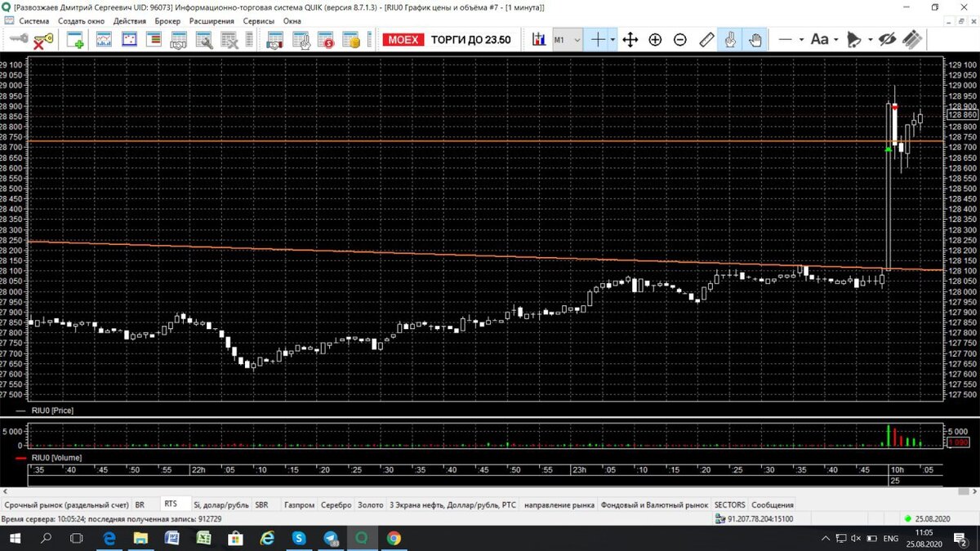Open the Окна menu
980x551 pixels.
tap(292, 21)
